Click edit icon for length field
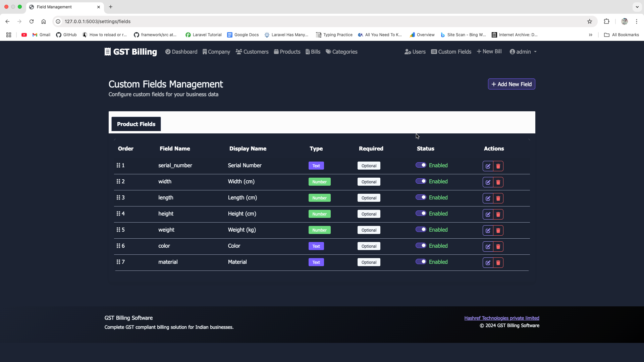 click(488, 198)
